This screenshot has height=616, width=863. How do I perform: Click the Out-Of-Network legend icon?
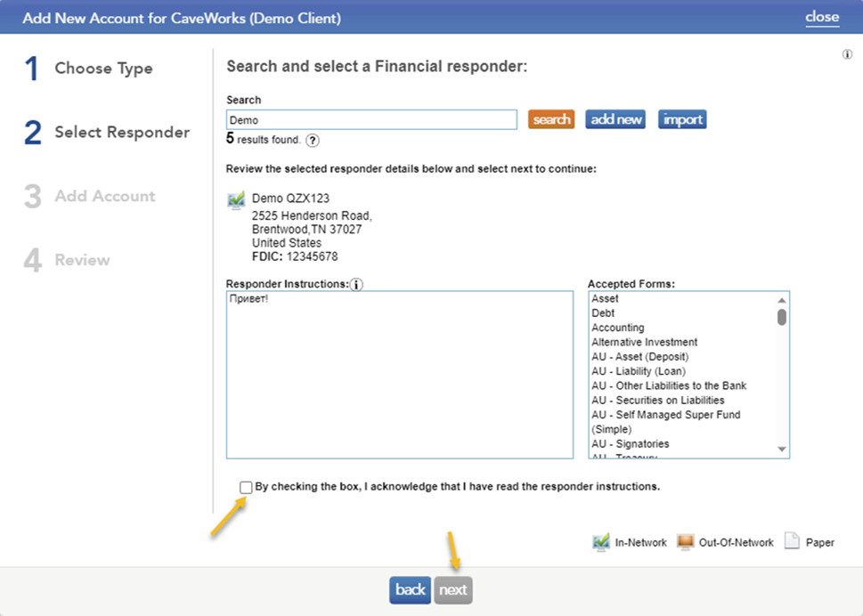(x=686, y=541)
